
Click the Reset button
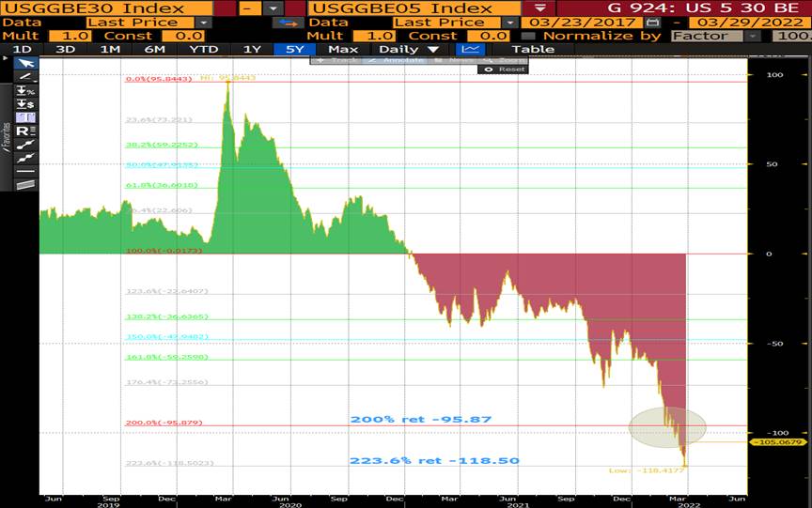(510, 69)
